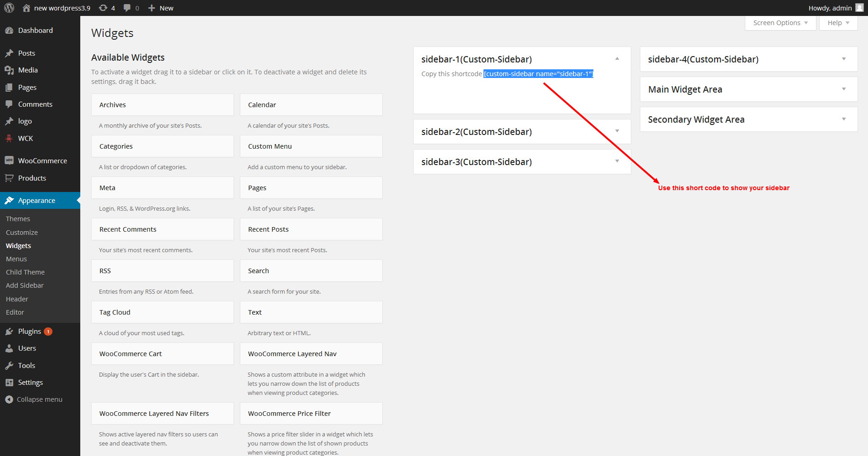
Task: Click the Plugins plug icon
Action: [x=9, y=332]
